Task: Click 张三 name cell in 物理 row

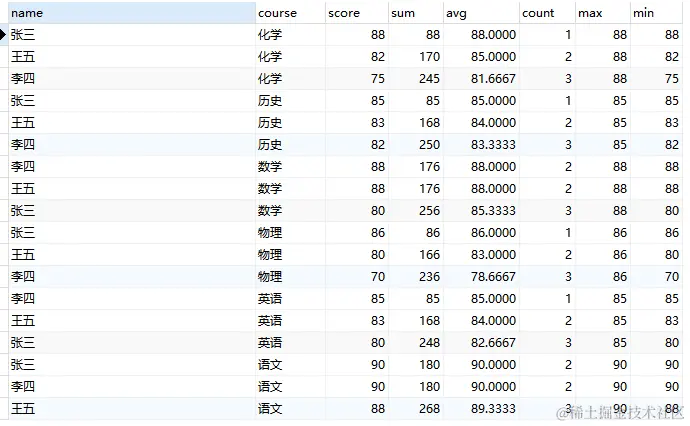Action: tap(132, 233)
